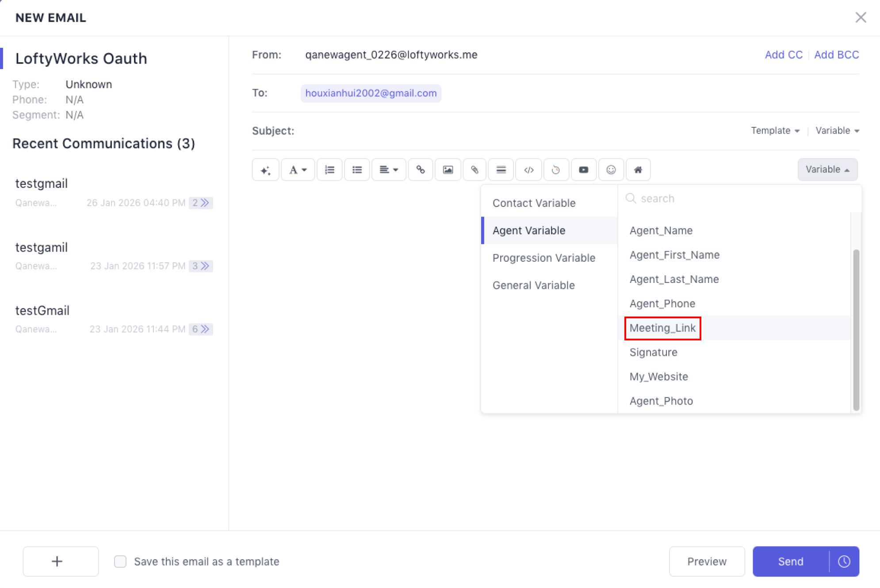Viewport: 880px width, 588px height.
Task: Click the Preview button
Action: [x=707, y=561]
